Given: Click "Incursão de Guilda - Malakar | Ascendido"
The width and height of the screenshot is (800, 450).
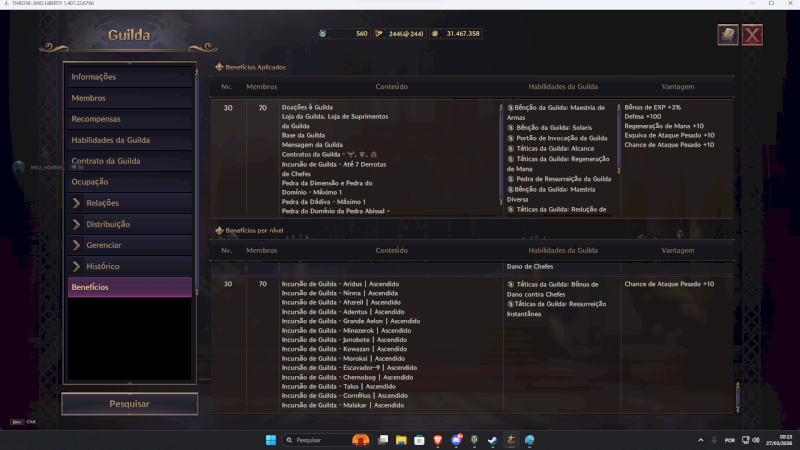Looking at the screenshot, I should pyautogui.click(x=343, y=405).
